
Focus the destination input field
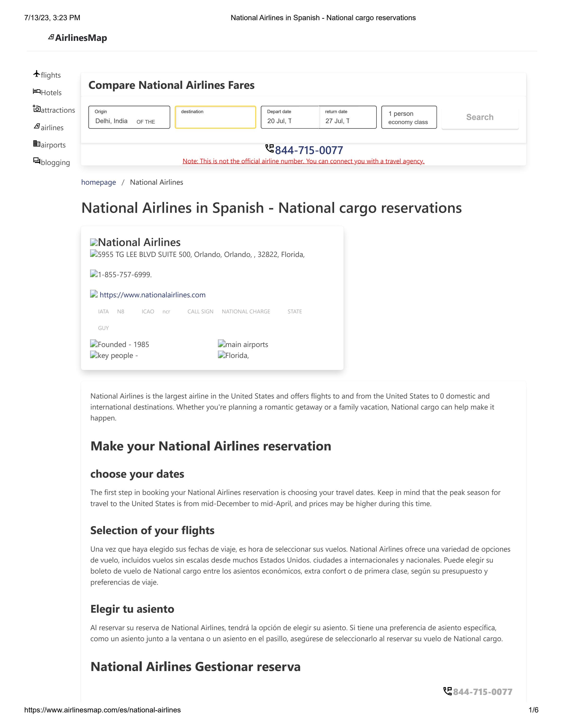216,117
